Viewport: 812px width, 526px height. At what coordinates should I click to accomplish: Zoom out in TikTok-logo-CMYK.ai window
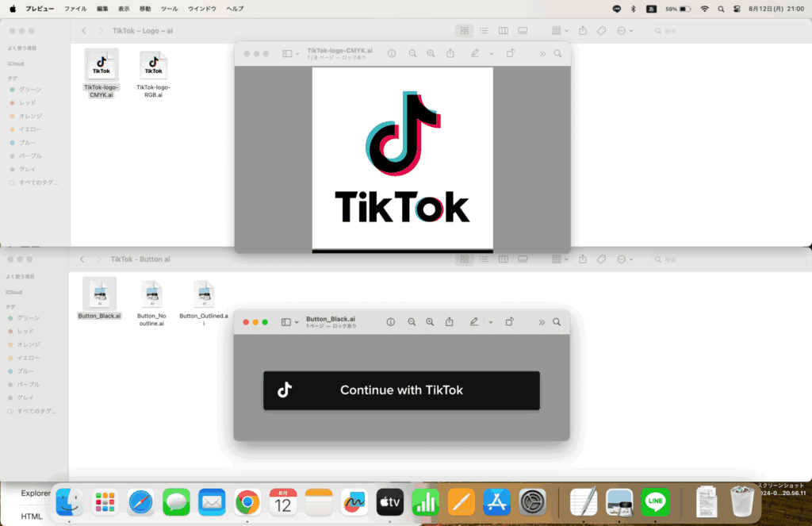tap(412, 53)
